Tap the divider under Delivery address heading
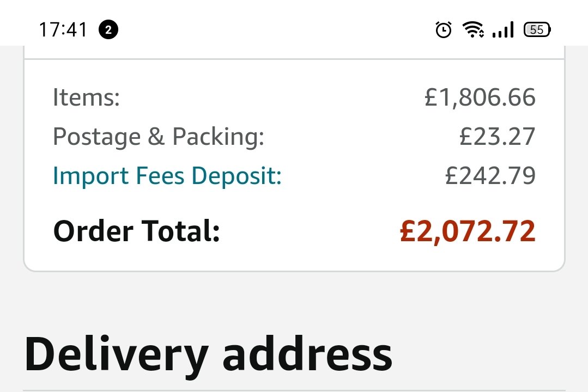This screenshot has height=392, width=588. coord(294,390)
